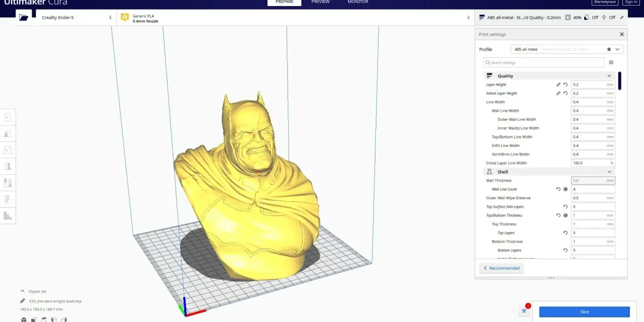Click the panel resize handle dots
The height and width of the screenshot is (322, 644).
click(x=551, y=278)
